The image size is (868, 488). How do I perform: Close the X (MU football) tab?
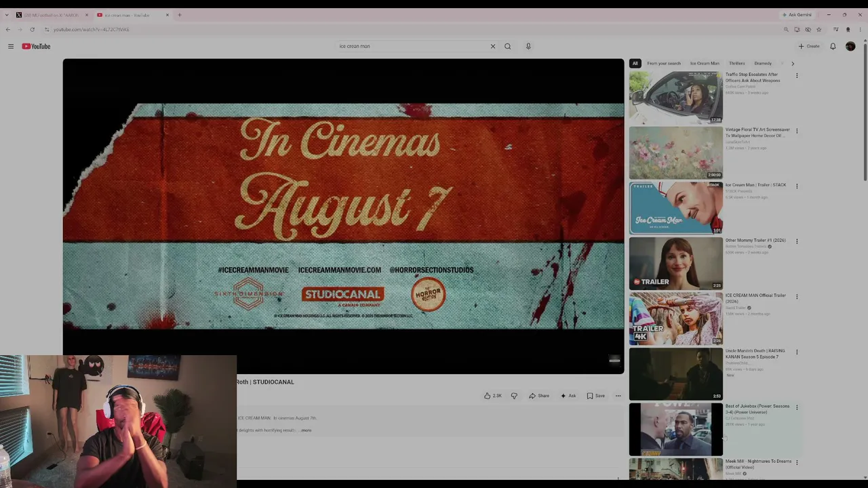pyautogui.click(x=86, y=15)
